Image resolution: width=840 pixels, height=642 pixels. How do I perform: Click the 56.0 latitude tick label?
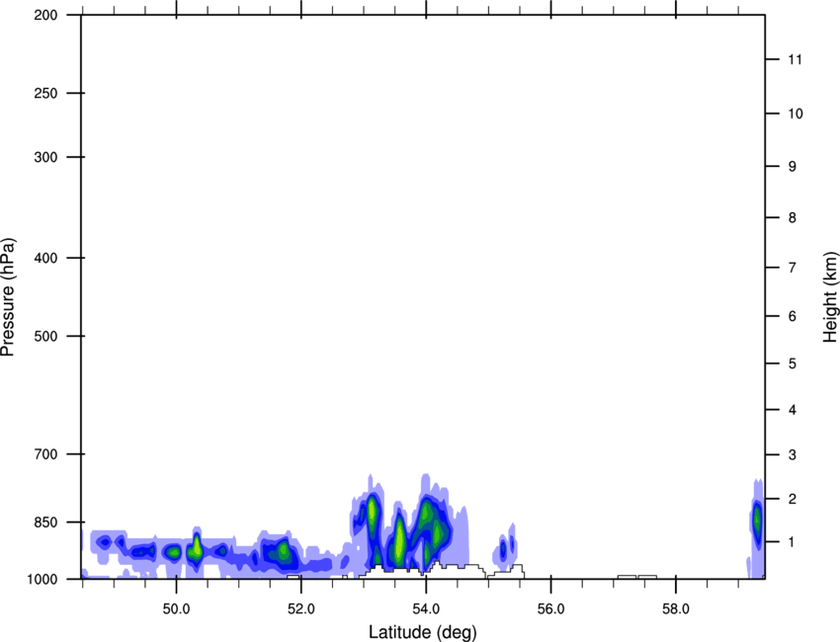551,609
